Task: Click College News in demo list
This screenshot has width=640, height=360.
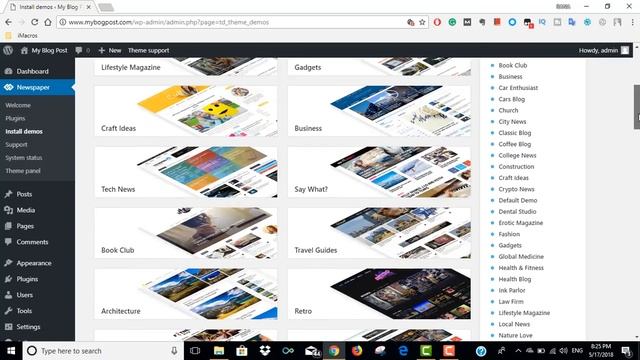Action: [x=517, y=156]
